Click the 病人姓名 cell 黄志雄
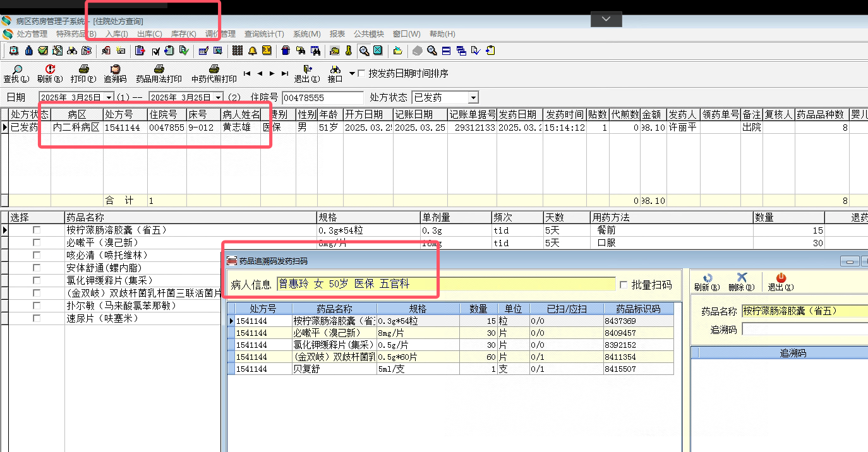 click(241, 127)
